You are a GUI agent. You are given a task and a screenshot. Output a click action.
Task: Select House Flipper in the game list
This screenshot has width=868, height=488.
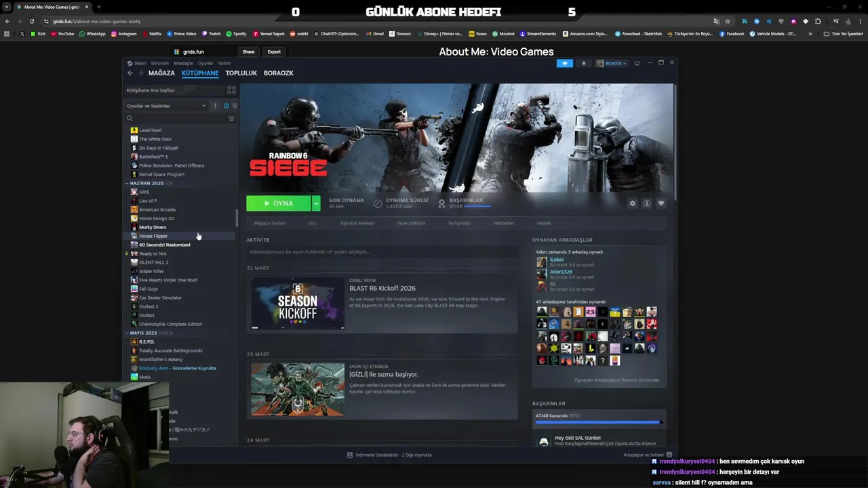(x=180, y=236)
